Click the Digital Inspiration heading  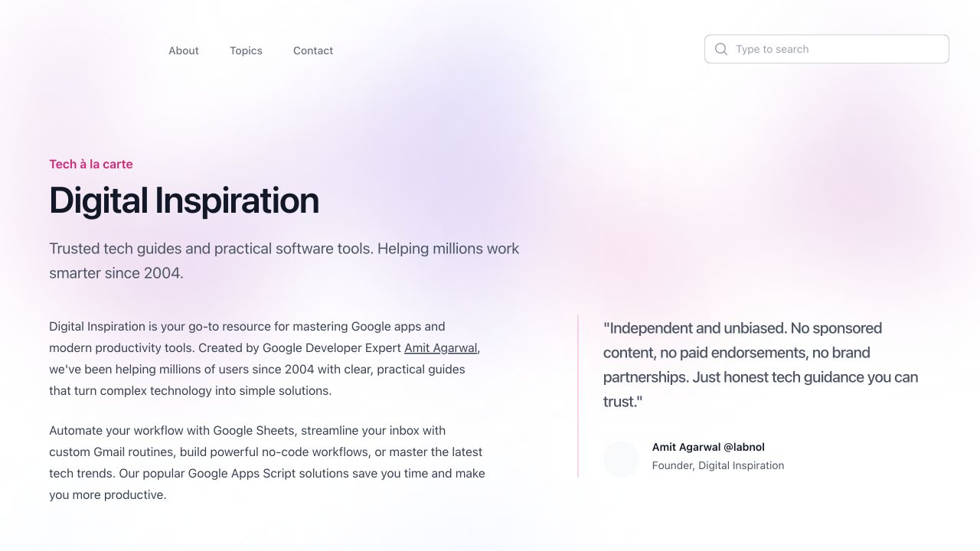[184, 201]
